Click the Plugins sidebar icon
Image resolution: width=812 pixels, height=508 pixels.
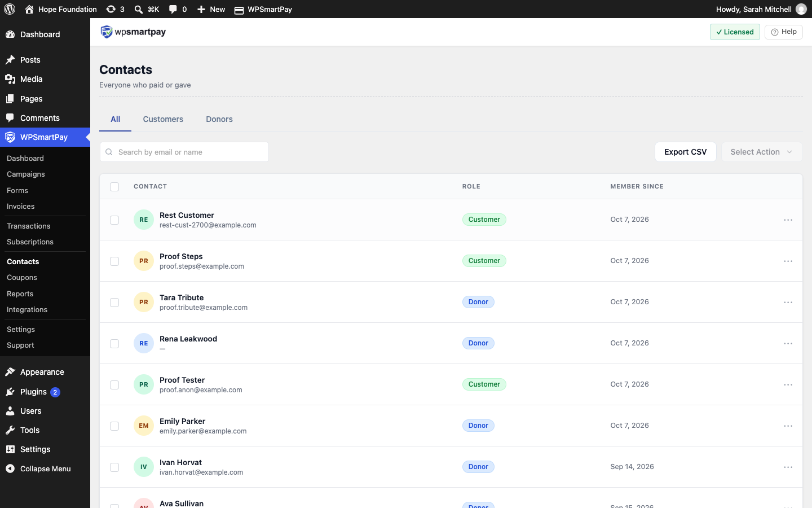click(10, 392)
